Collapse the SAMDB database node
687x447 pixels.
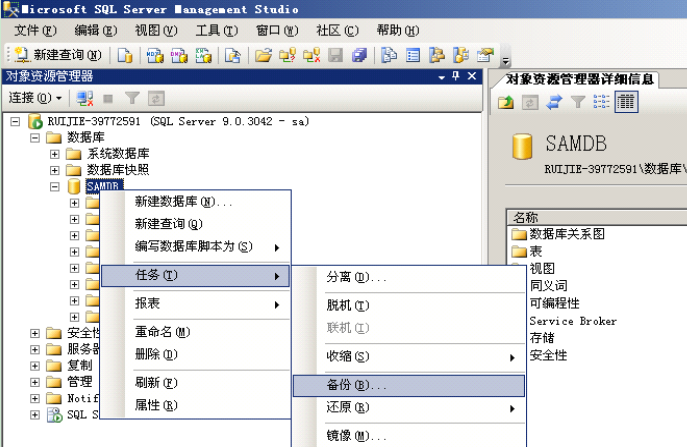click(x=55, y=187)
